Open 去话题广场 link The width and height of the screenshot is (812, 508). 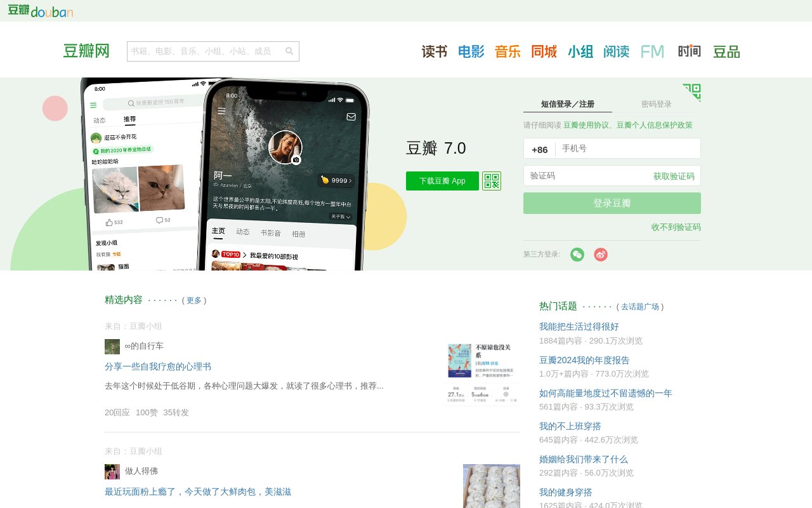point(640,307)
